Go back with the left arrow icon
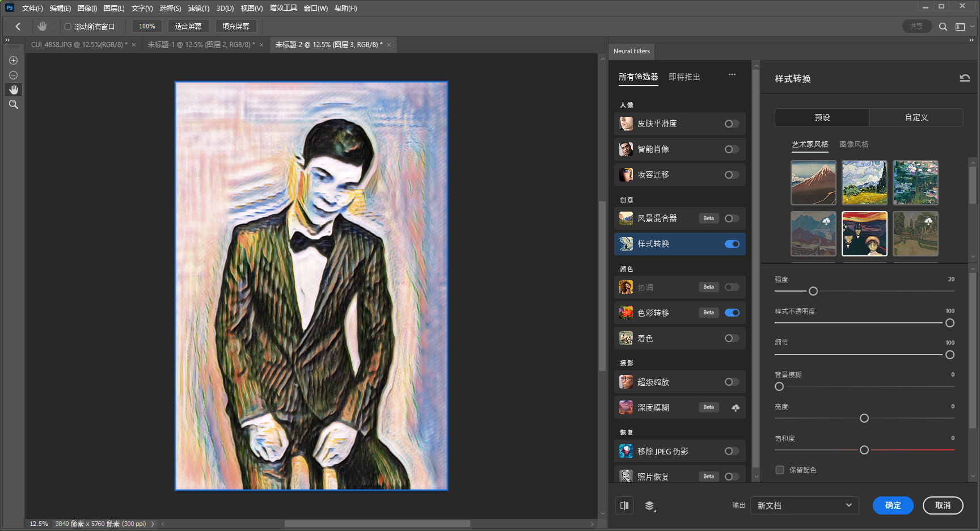980x531 pixels. (x=18, y=27)
